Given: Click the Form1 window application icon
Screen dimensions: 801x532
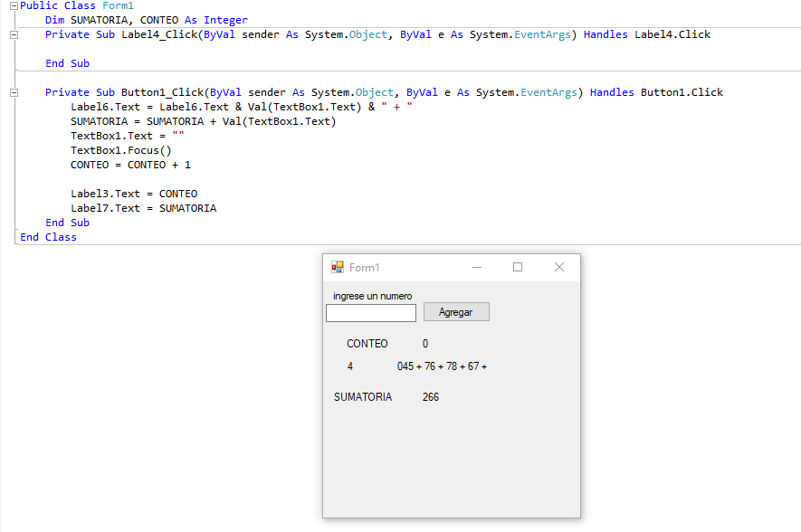Looking at the screenshot, I should point(338,267).
